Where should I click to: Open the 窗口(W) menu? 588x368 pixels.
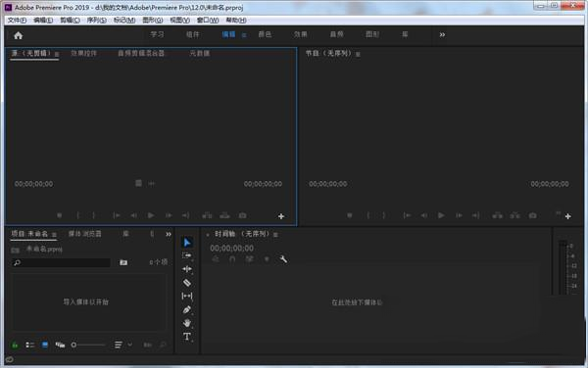coord(208,21)
